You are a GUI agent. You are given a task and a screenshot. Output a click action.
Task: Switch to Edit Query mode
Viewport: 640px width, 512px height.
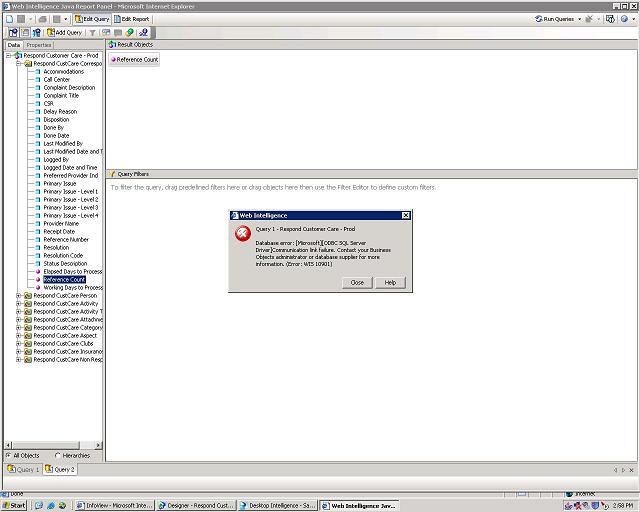pyautogui.click(x=92, y=19)
